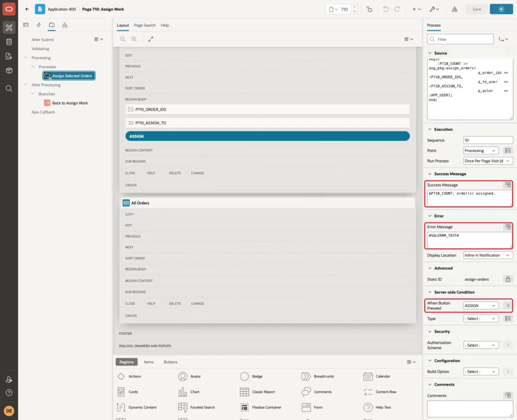Image resolution: width=517 pixels, height=420 pixels.
Task: Collapse the Source property group
Action: tap(430, 53)
